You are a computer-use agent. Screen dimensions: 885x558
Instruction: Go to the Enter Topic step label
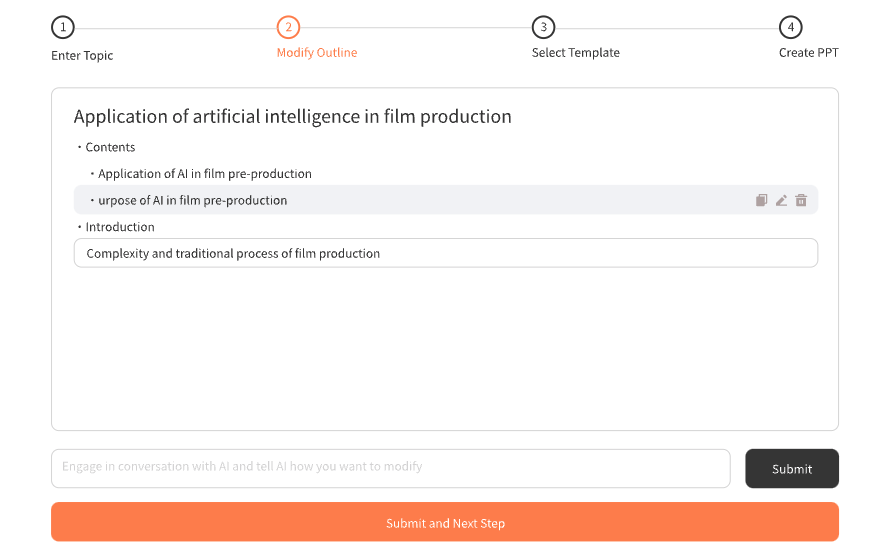pos(82,55)
